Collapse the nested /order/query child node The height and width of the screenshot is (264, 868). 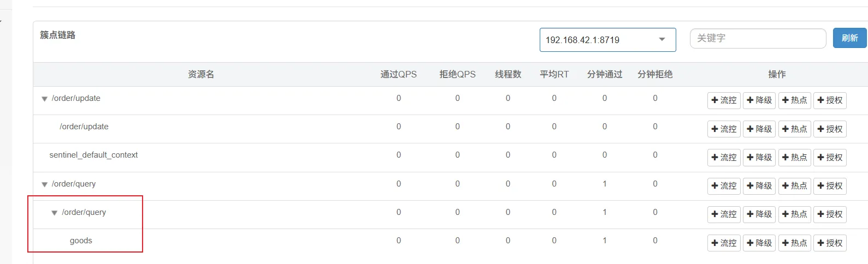click(55, 213)
